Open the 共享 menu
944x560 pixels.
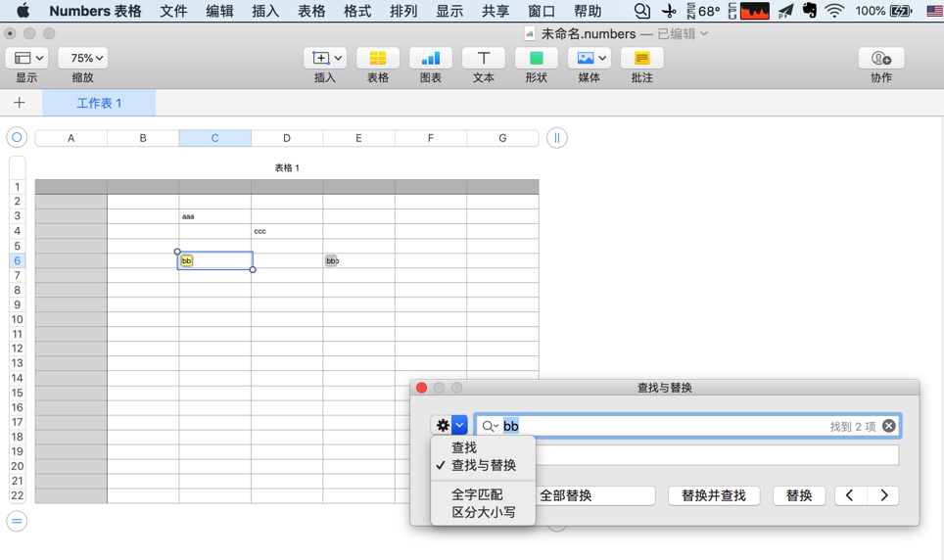point(496,11)
